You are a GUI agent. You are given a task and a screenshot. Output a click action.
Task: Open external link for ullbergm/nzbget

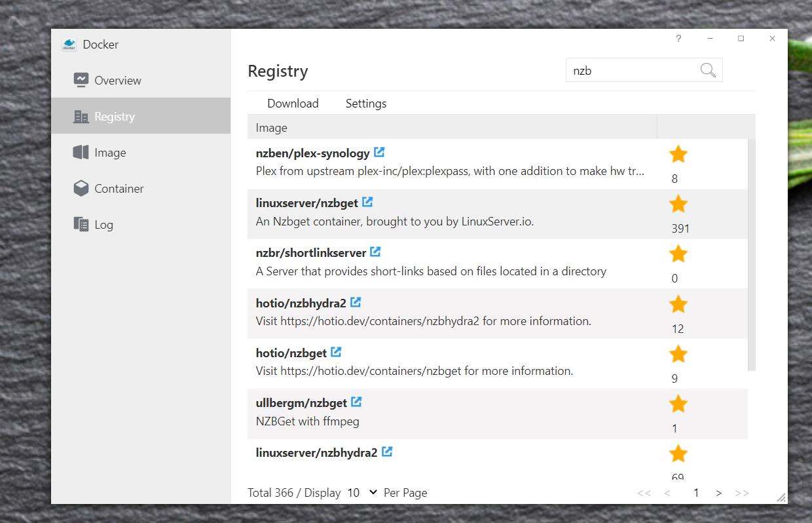[356, 402]
